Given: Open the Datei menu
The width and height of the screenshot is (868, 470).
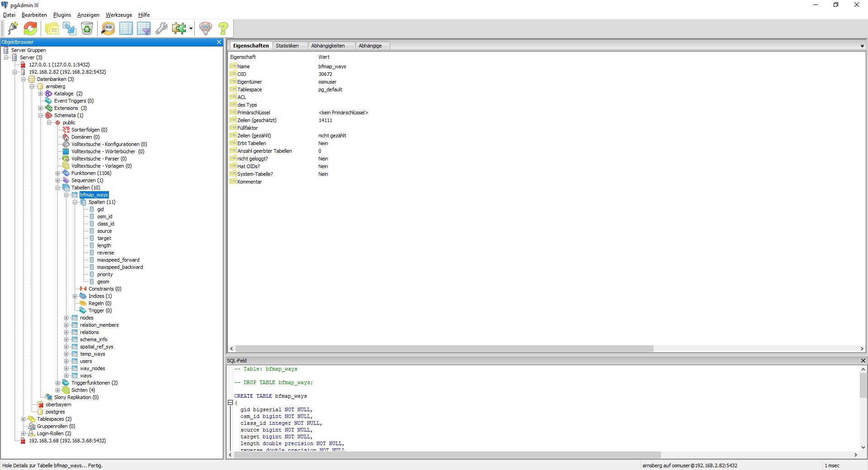Looking at the screenshot, I should point(9,15).
